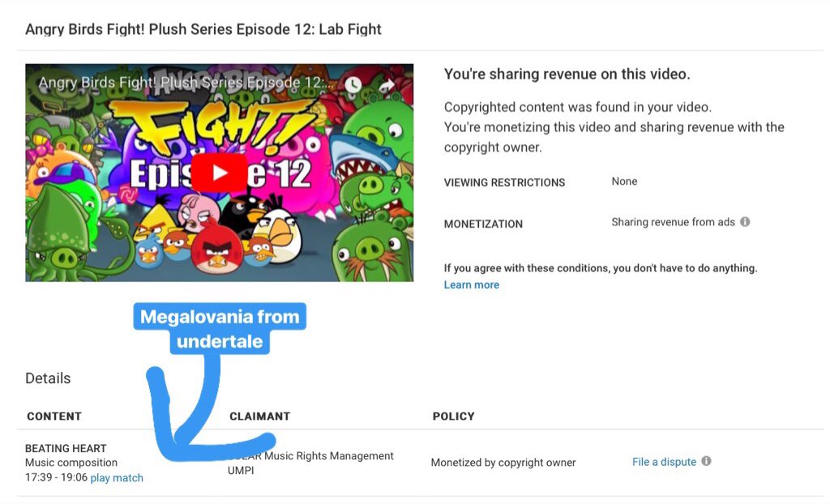Click the CONTENT column header
Viewport: 830px width, 504px height.
pyautogui.click(x=54, y=416)
